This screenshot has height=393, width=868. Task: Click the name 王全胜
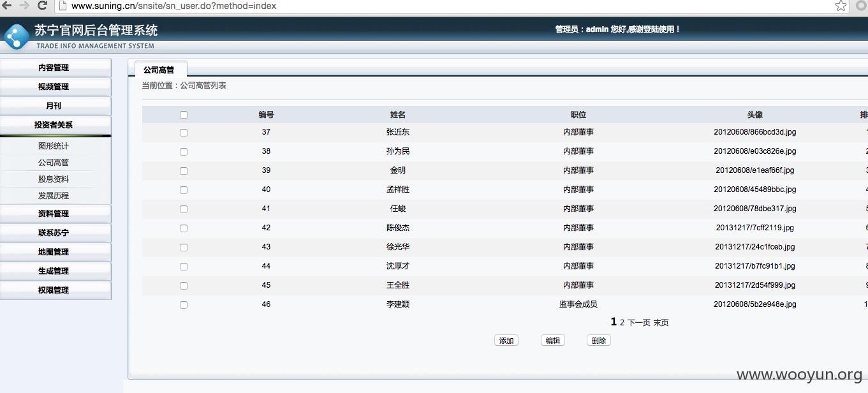[398, 285]
